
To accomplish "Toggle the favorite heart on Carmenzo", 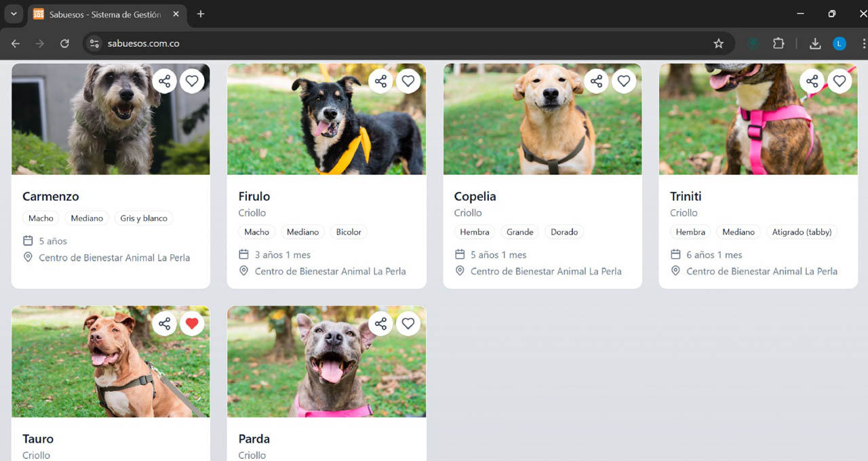I will tap(192, 81).
